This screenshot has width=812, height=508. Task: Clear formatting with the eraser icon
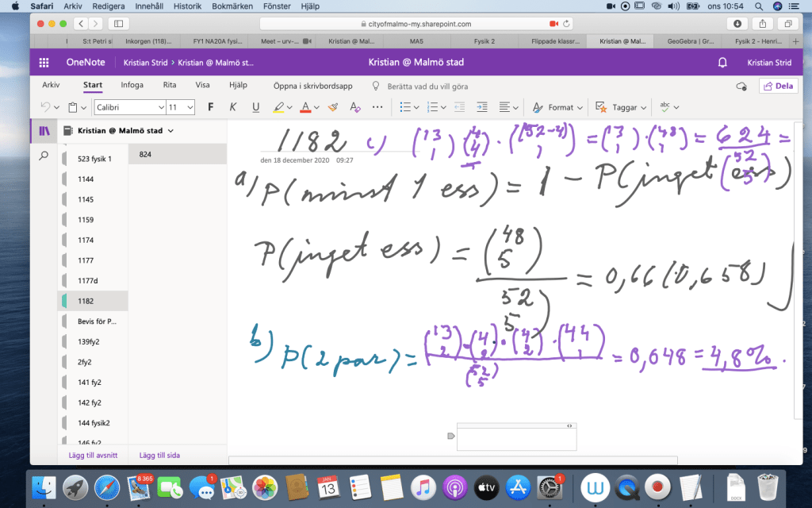click(x=354, y=107)
